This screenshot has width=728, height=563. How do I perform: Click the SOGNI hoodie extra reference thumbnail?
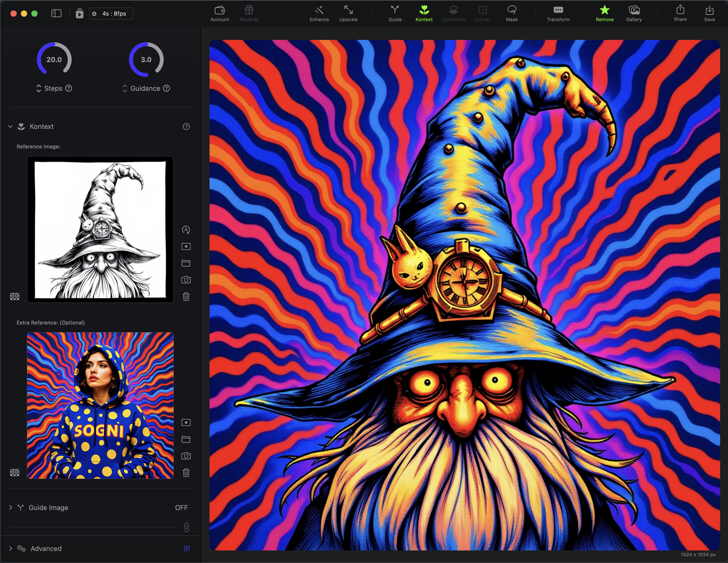[100, 406]
